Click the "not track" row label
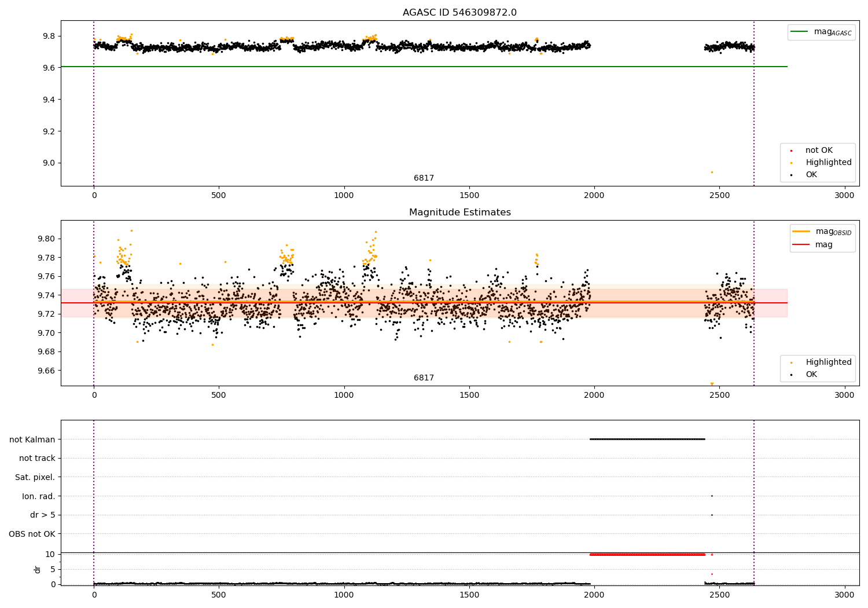Image resolution: width=868 pixels, height=608 pixels. 37,458
